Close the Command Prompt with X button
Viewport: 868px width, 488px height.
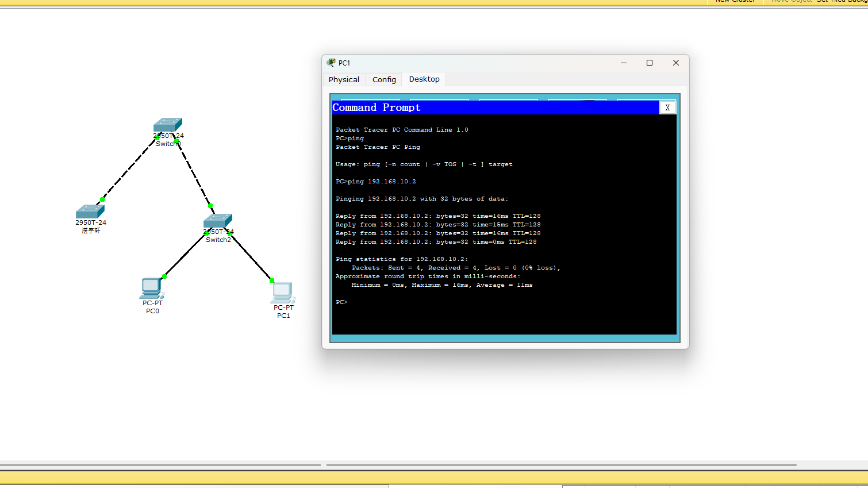667,107
